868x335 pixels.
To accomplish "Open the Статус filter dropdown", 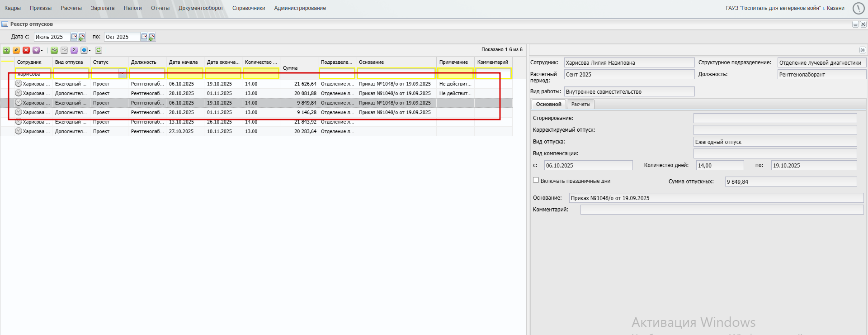I will (123, 73).
